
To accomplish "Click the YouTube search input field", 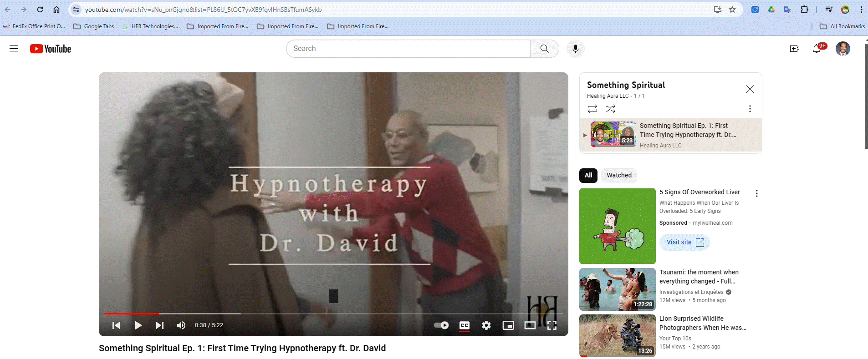I will pos(408,49).
